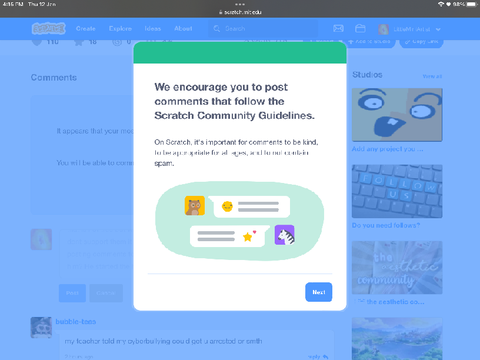Click the Copy Link button
This screenshot has width=480, height=360.
[421, 43]
